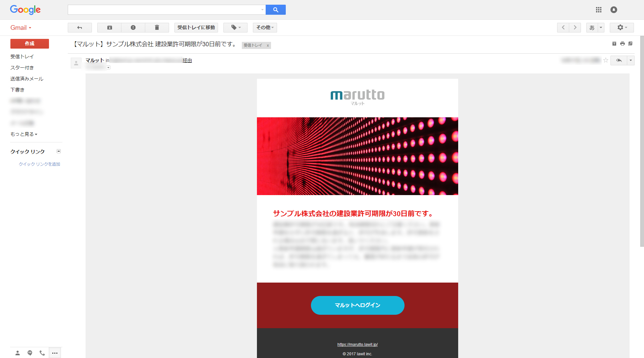Open the スター付き folder
This screenshot has height=358, width=644.
click(22, 68)
